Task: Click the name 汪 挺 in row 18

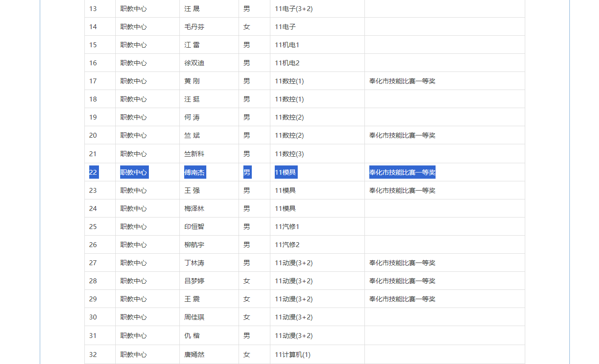Action: (192, 99)
